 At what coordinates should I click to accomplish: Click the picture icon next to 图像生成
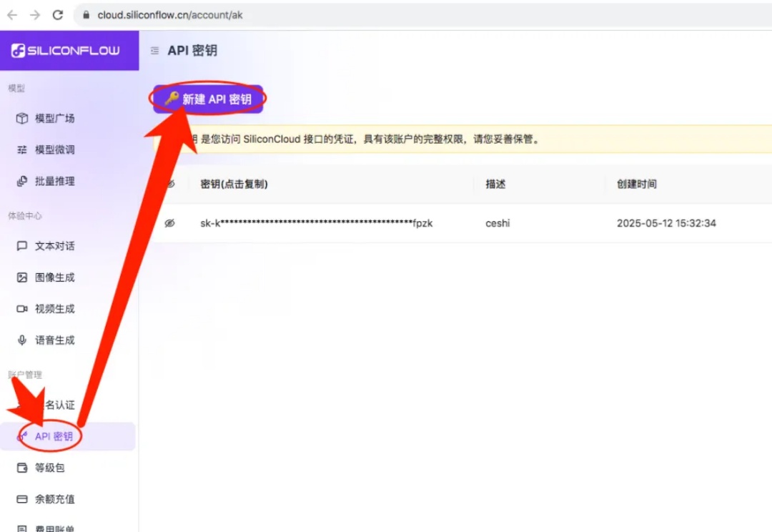(21, 277)
